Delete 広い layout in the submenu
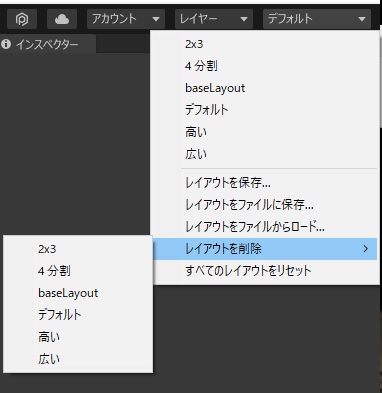Image resolution: width=382 pixels, height=393 pixels. coord(78,359)
